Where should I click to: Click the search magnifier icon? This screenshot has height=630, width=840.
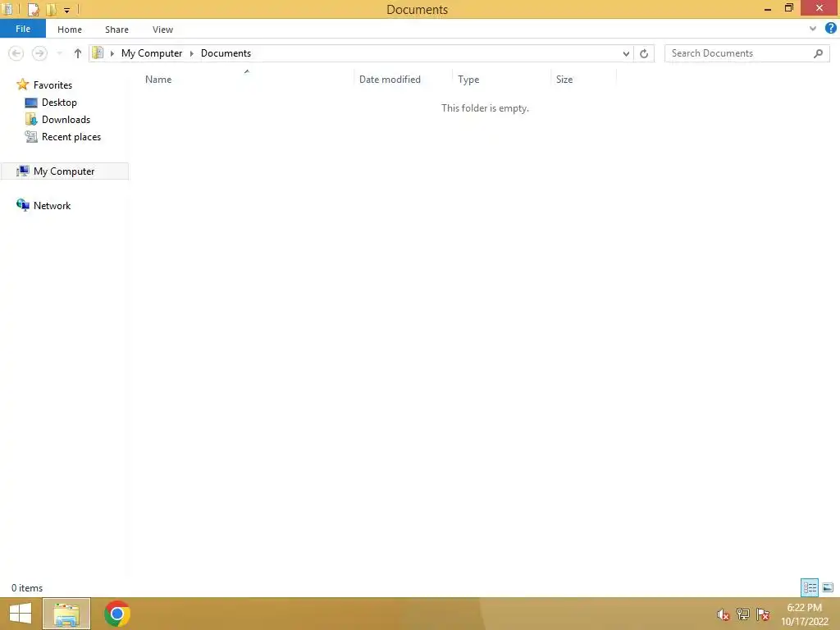pos(818,53)
